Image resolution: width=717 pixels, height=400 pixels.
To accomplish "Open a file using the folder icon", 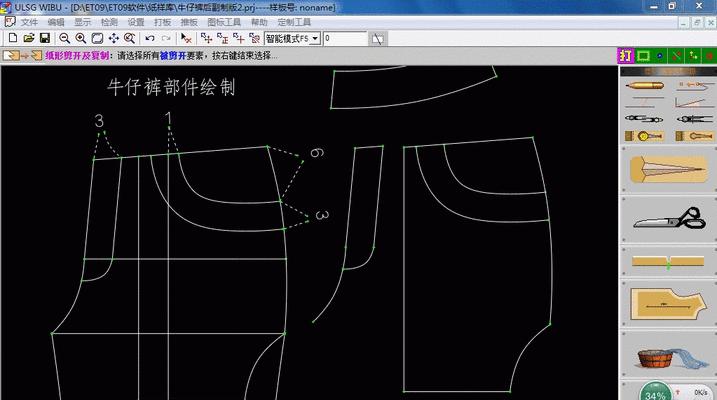I will (x=29, y=38).
